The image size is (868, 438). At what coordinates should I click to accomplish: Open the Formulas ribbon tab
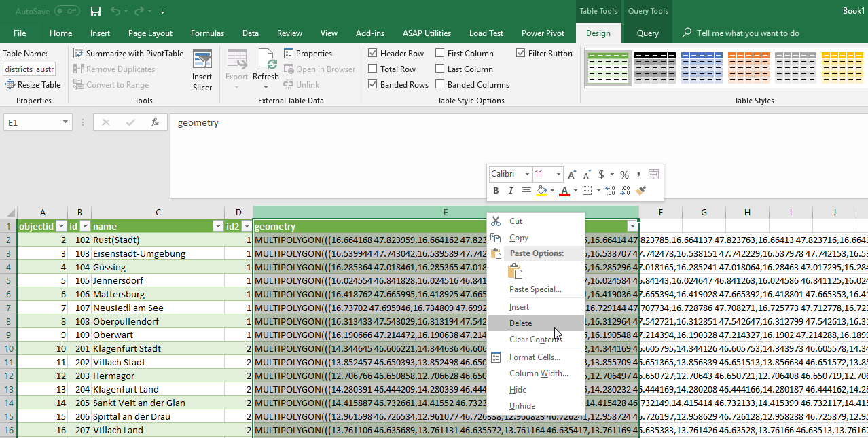(x=207, y=33)
